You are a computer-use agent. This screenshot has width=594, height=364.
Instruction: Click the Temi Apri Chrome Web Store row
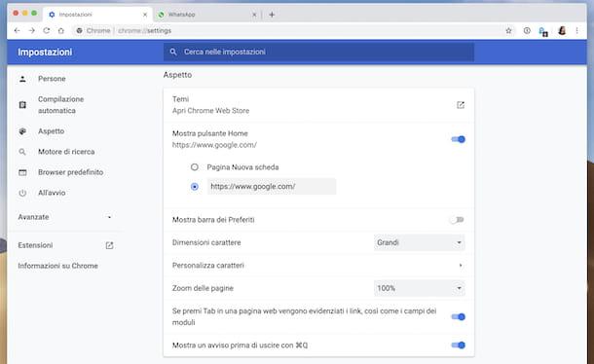(318, 105)
